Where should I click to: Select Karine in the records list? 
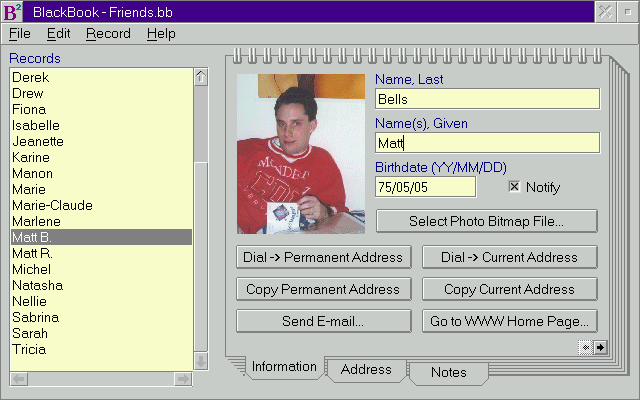tap(101, 157)
